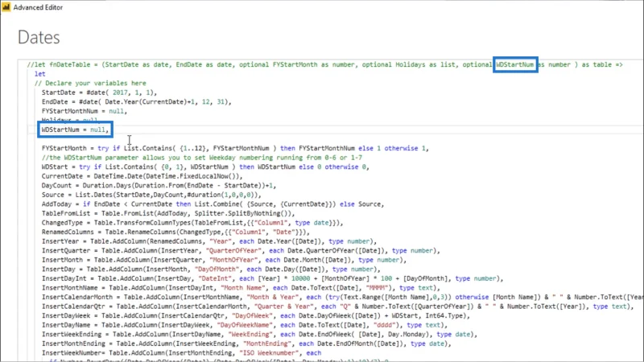Click the InsertWeekEnding line
This screenshot has width=644, height=362.
pyautogui.click(x=259, y=335)
